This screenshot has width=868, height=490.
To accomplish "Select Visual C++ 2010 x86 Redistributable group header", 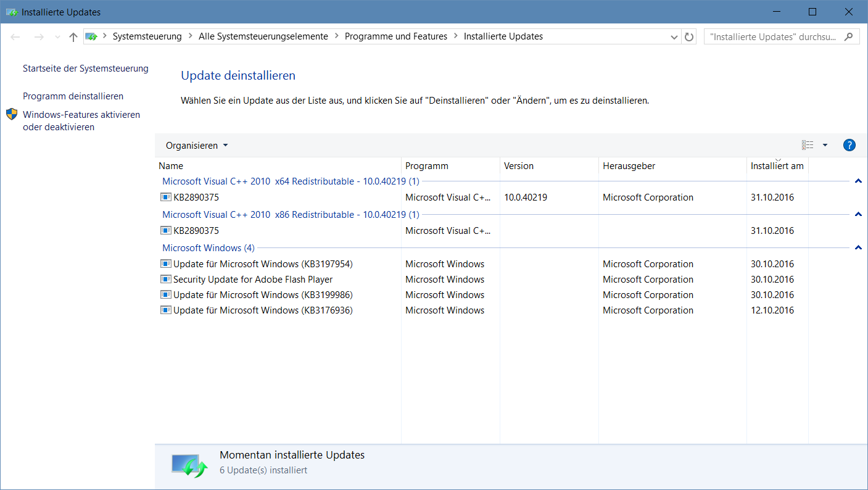I will click(291, 215).
